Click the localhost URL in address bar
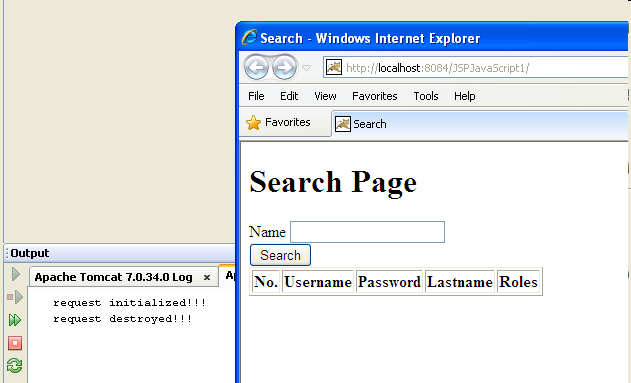Screen dimensions: 631x383 tap(437, 68)
